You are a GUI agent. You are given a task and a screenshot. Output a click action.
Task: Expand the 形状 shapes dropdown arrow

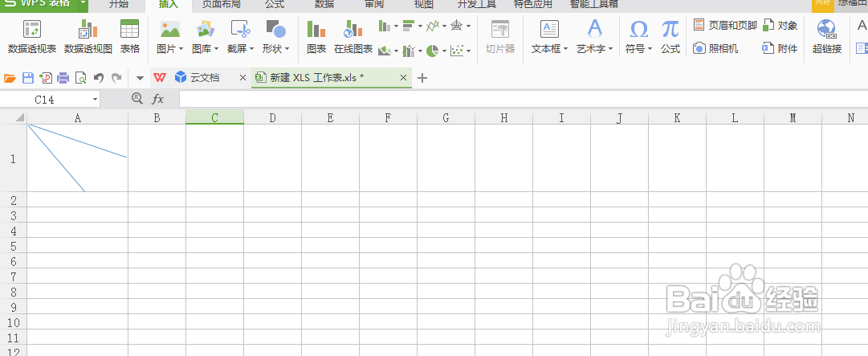pyautogui.click(x=287, y=49)
